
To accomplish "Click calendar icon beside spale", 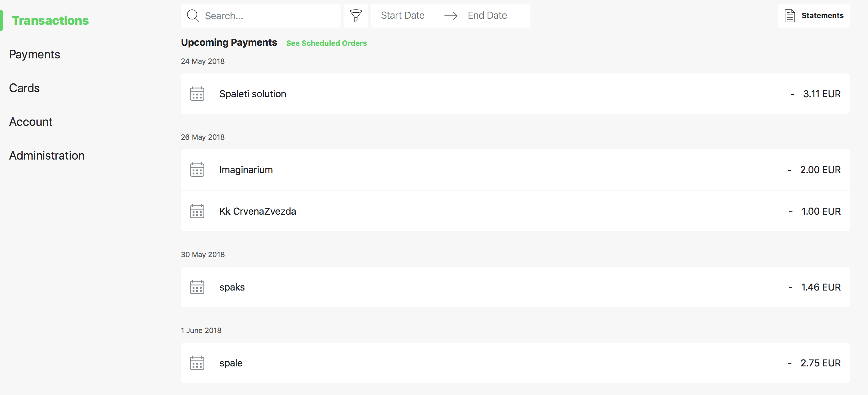I will pyautogui.click(x=197, y=363).
